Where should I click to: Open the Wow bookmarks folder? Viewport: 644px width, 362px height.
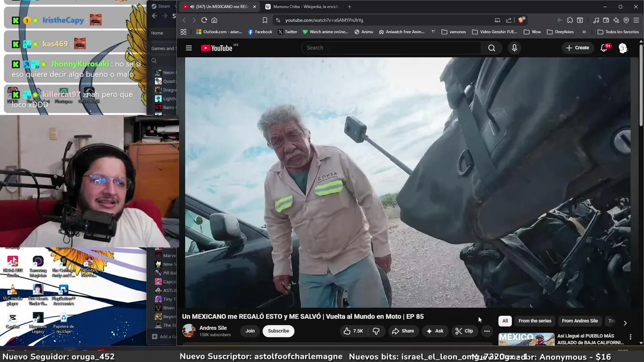coord(532,32)
